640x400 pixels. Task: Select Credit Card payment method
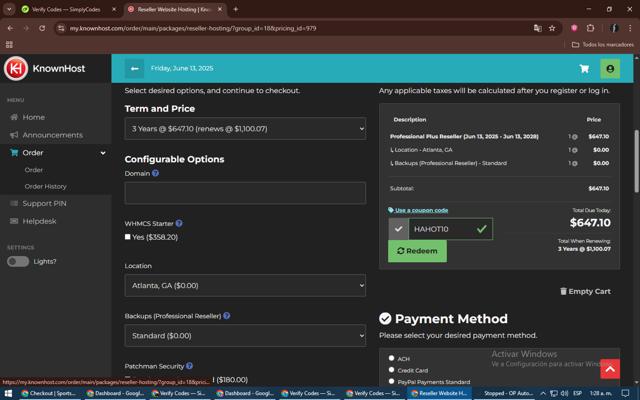391,370
